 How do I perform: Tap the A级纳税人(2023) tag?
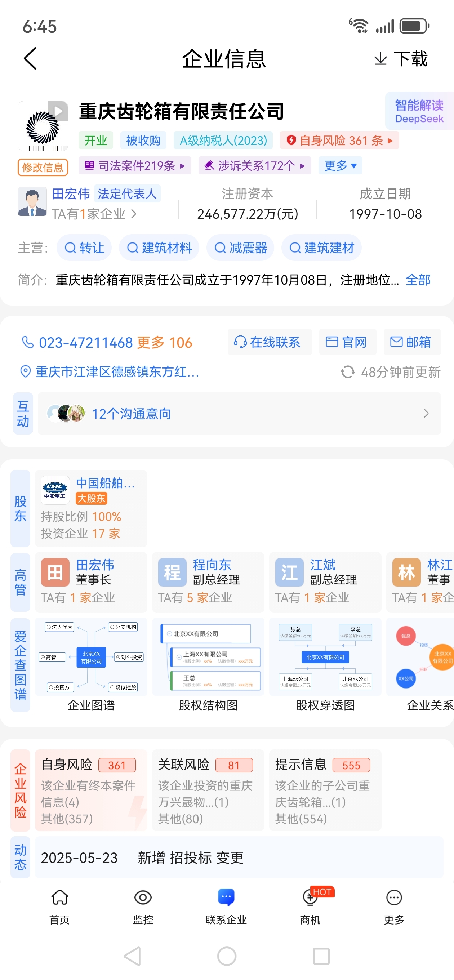[x=223, y=141]
